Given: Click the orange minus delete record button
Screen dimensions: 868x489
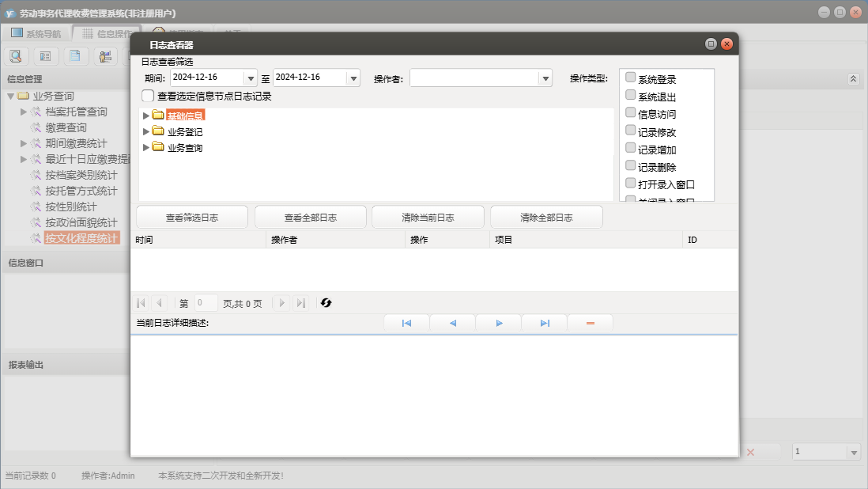Looking at the screenshot, I should coord(590,323).
